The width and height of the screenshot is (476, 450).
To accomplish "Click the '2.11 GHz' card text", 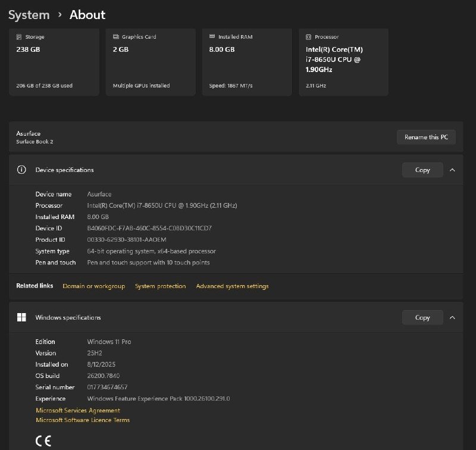I will pos(316,86).
